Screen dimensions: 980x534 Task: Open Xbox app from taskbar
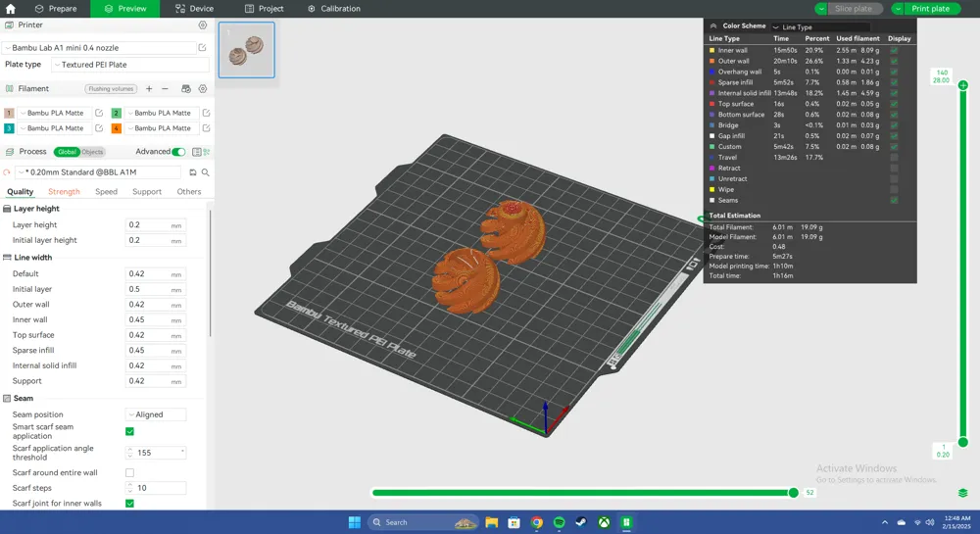coord(604,522)
